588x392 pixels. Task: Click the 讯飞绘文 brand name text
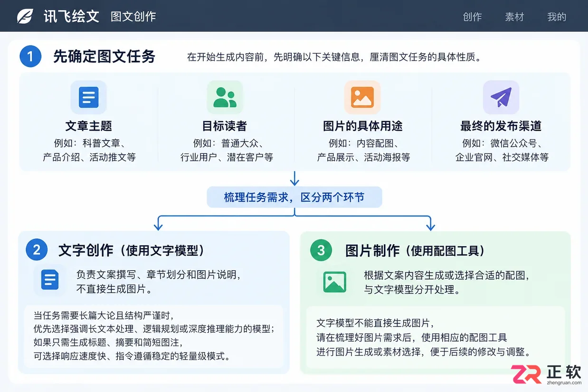click(71, 17)
